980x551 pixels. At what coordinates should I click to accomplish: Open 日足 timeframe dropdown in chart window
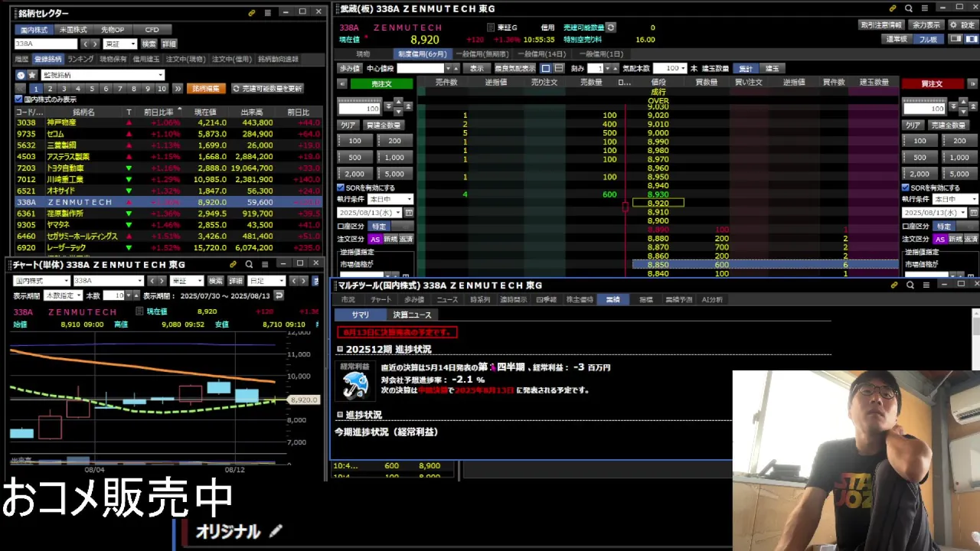coord(266,281)
